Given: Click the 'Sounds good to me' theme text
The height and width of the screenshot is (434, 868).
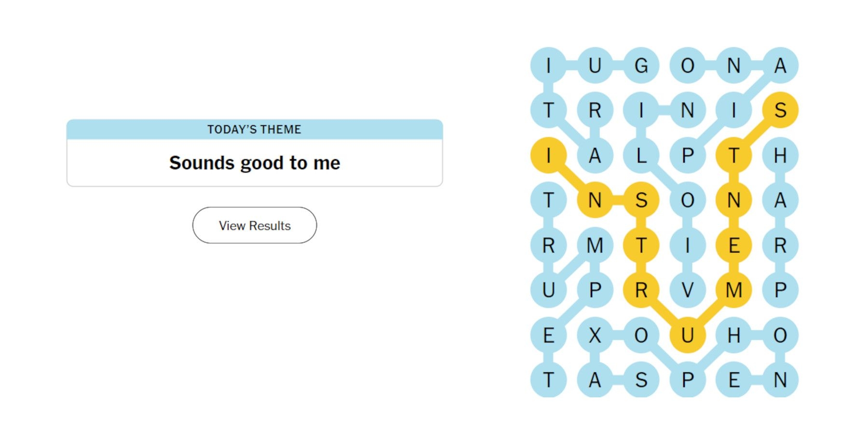Looking at the screenshot, I should tap(254, 163).
